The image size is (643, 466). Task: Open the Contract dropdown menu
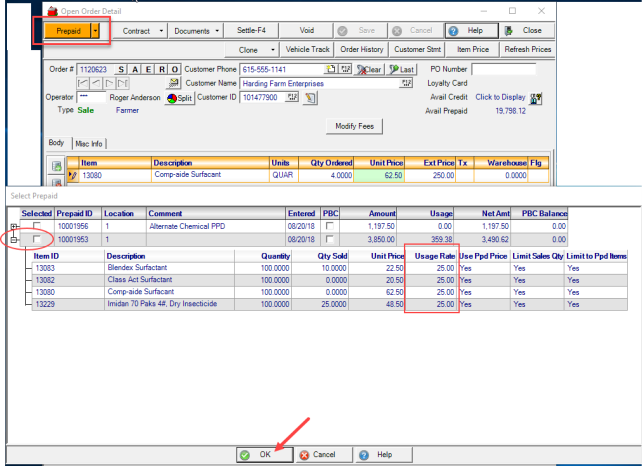pos(141,31)
